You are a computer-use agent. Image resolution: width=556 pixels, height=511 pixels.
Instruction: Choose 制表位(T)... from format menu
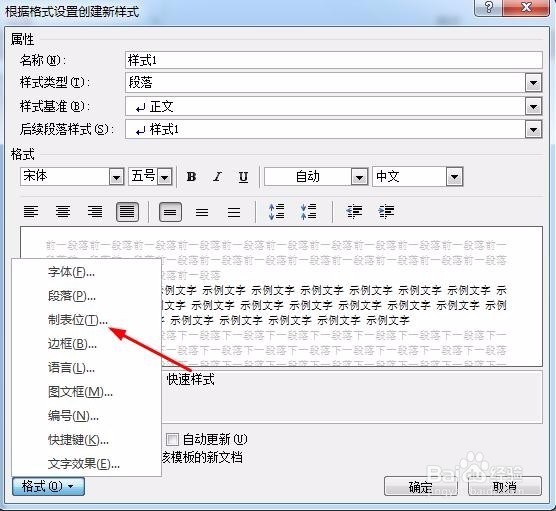(x=87, y=320)
